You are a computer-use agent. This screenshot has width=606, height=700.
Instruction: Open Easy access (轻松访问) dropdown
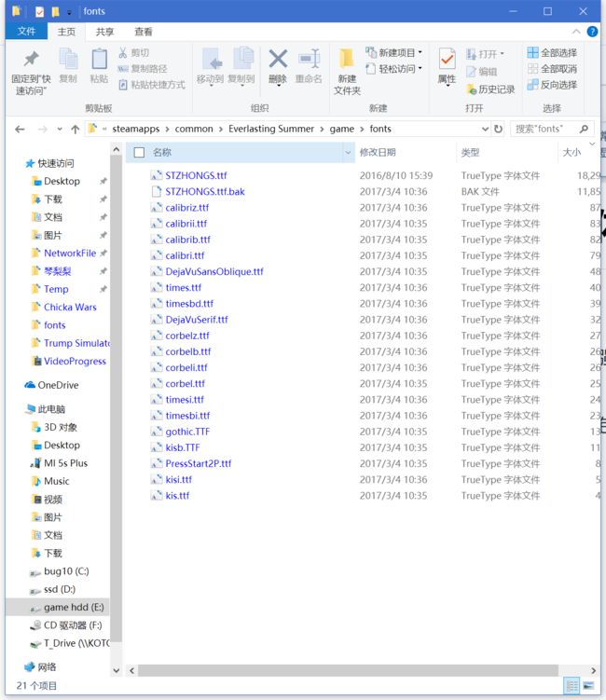tap(393, 69)
